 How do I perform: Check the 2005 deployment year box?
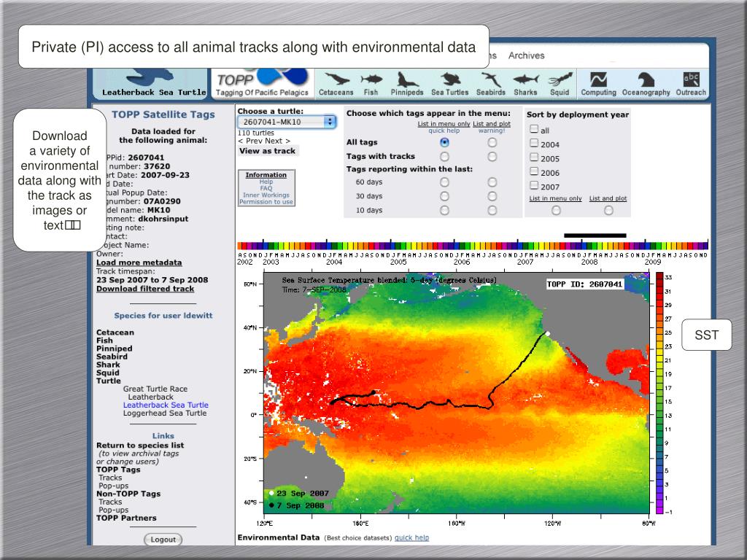pyautogui.click(x=534, y=157)
